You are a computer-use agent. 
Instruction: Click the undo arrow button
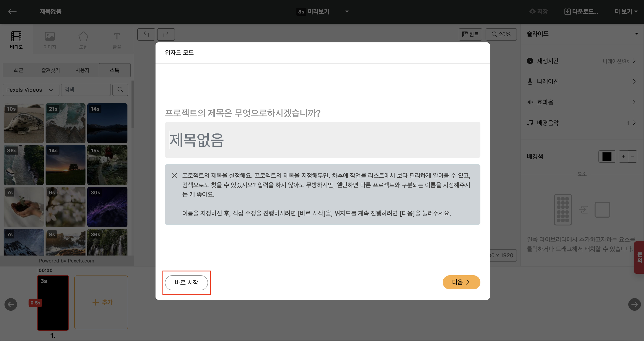(146, 34)
